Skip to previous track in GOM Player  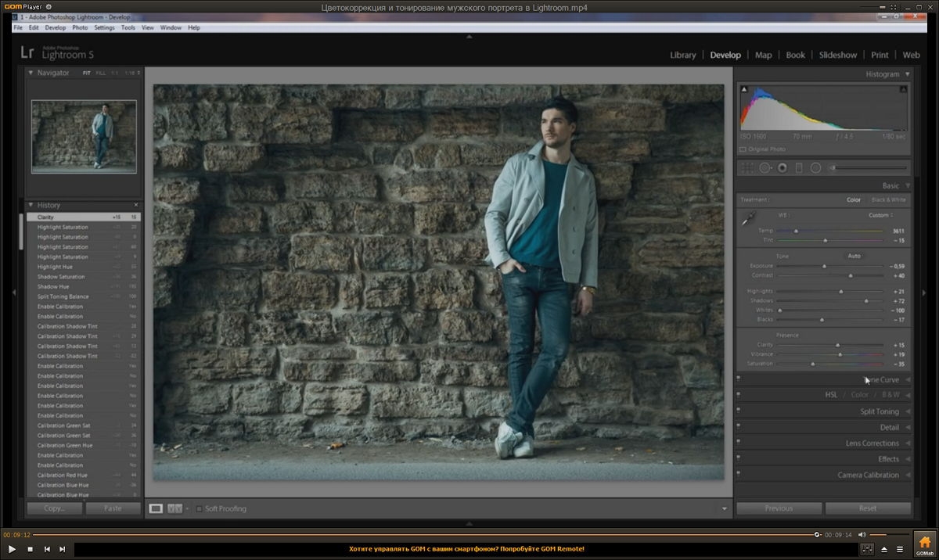click(47, 549)
